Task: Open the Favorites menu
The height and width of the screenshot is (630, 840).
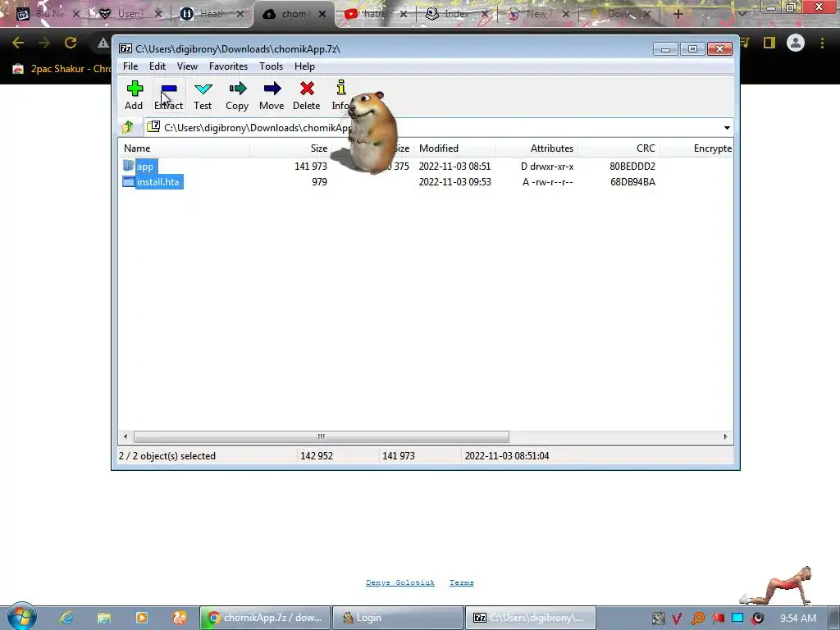Action: click(x=228, y=66)
